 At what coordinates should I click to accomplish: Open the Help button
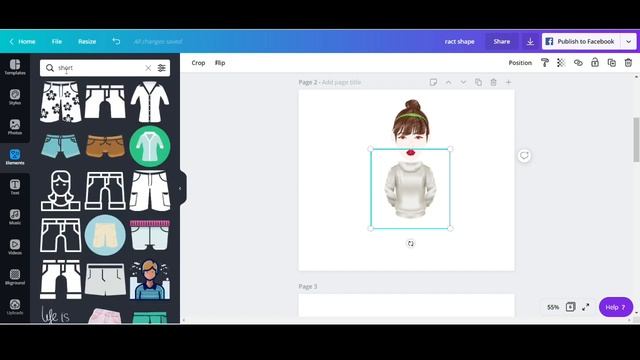tap(616, 307)
